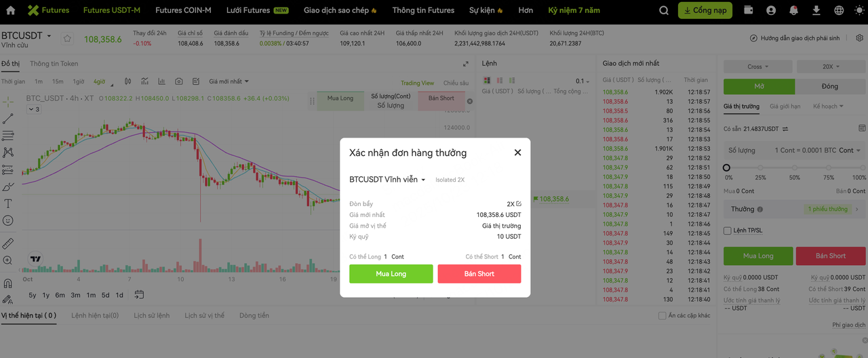Screen dimensions: 868x358
Task: Confirm Mua Long in the dialog
Action: point(391,274)
